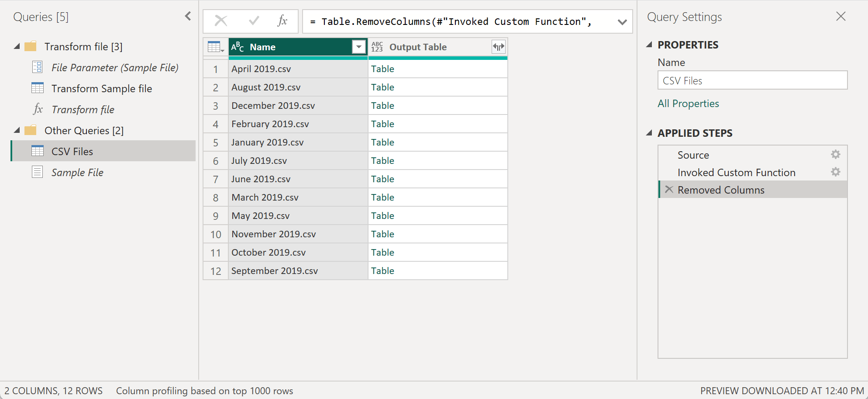The image size is (868, 399).
Task: Select the Transform Sample file query
Action: [102, 88]
